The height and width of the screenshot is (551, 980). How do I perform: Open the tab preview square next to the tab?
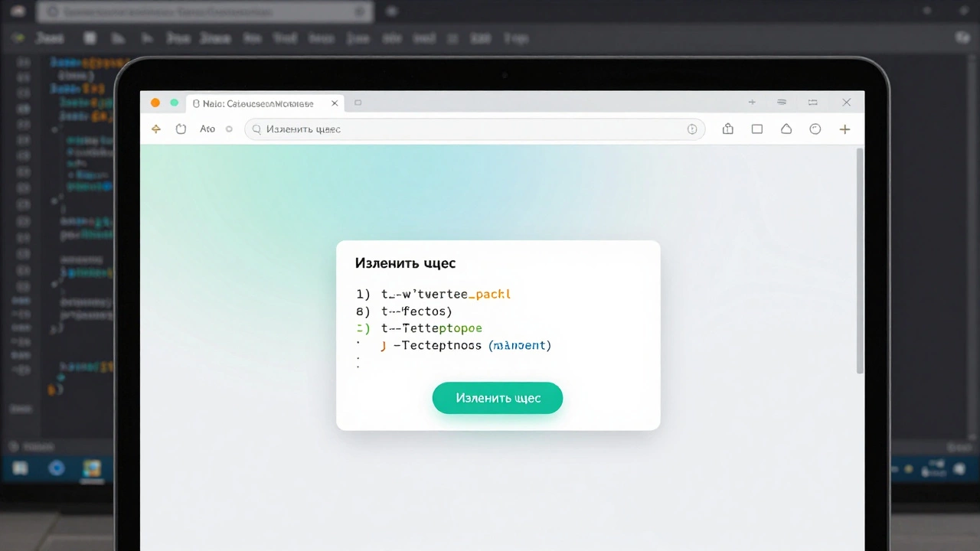point(358,102)
